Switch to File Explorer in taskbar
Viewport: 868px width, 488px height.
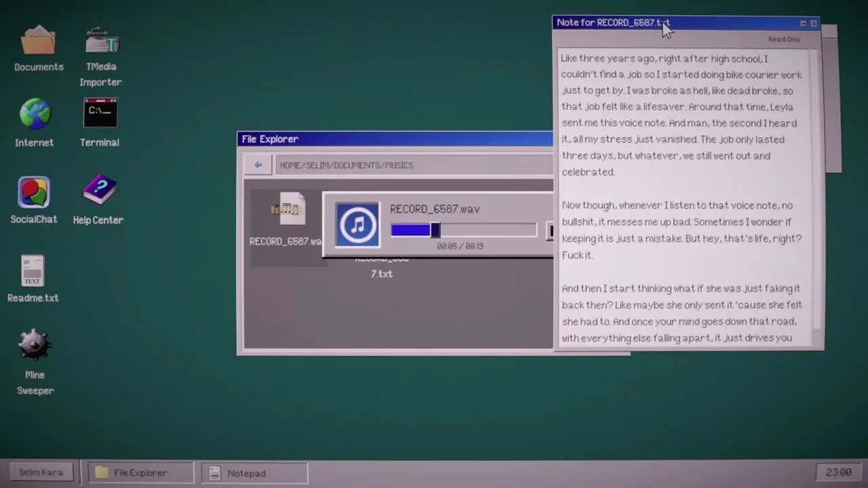click(140, 472)
